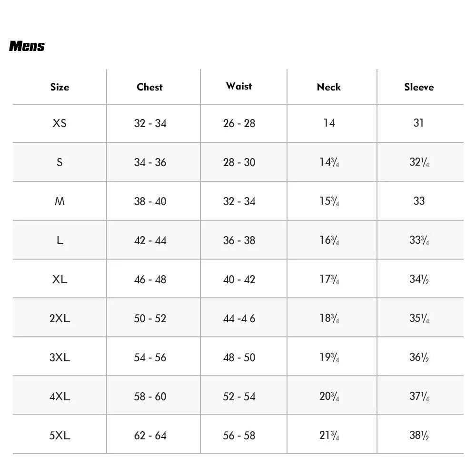Select the neck value 14
The width and height of the screenshot is (476, 476).
pos(329,123)
